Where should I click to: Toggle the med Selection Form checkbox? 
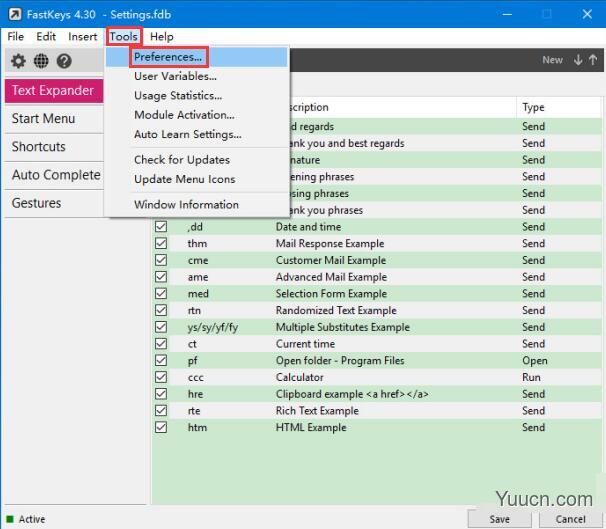161,293
